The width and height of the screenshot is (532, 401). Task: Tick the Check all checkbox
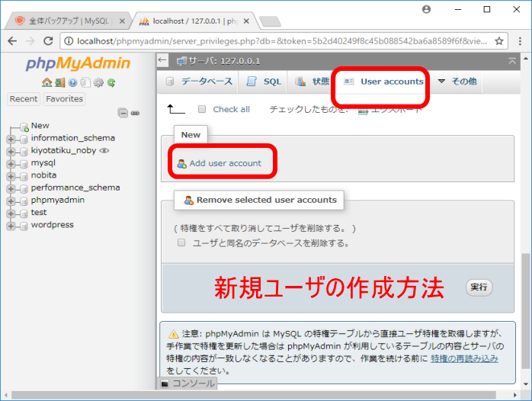(202, 109)
